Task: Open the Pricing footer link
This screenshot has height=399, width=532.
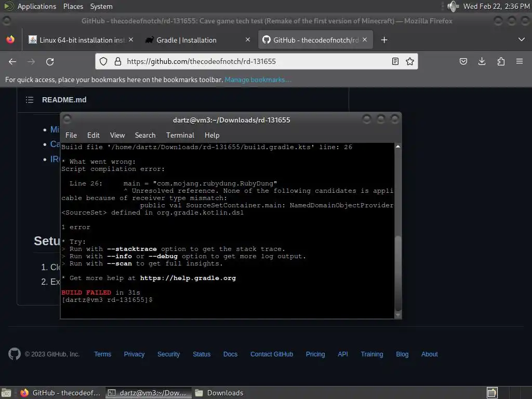Action: tap(315, 354)
